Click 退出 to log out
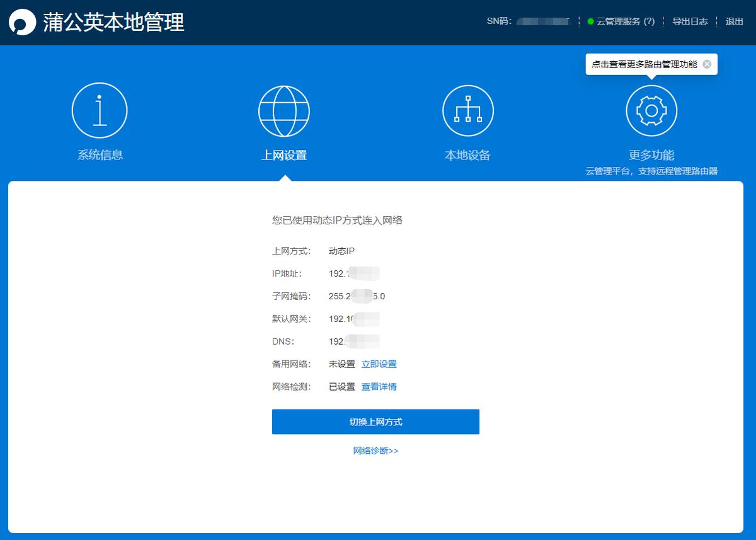The image size is (756, 540). point(735,21)
